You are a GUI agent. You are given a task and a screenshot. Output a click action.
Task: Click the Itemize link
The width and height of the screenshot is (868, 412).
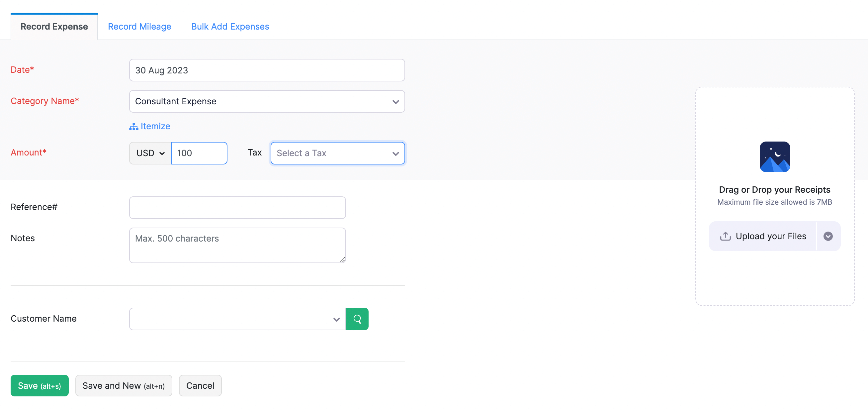pos(155,126)
